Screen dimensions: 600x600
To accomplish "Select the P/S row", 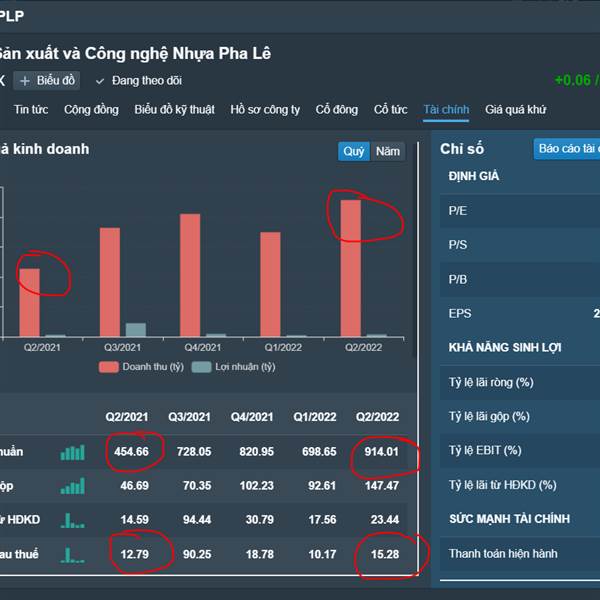I will click(x=520, y=245).
